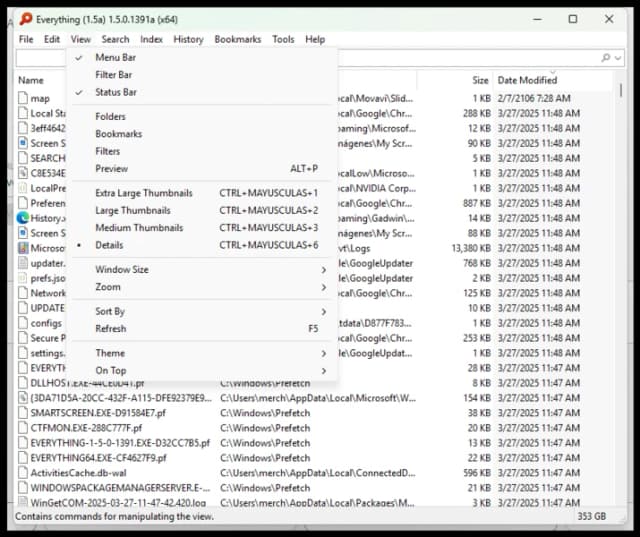Viewport: 640px width, 537px height.
Task: Open the Bookmarks menu
Action: coord(238,39)
